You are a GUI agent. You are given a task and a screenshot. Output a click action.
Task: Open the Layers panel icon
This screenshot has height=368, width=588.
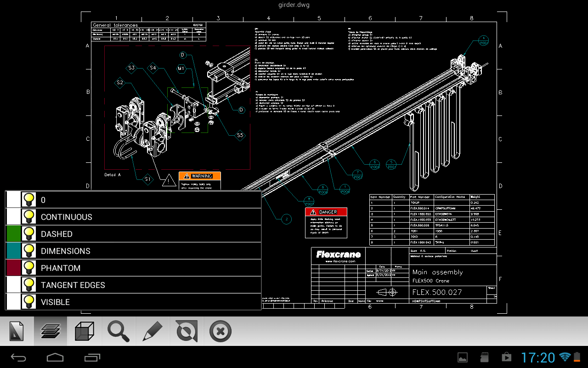[x=50, y=331]
